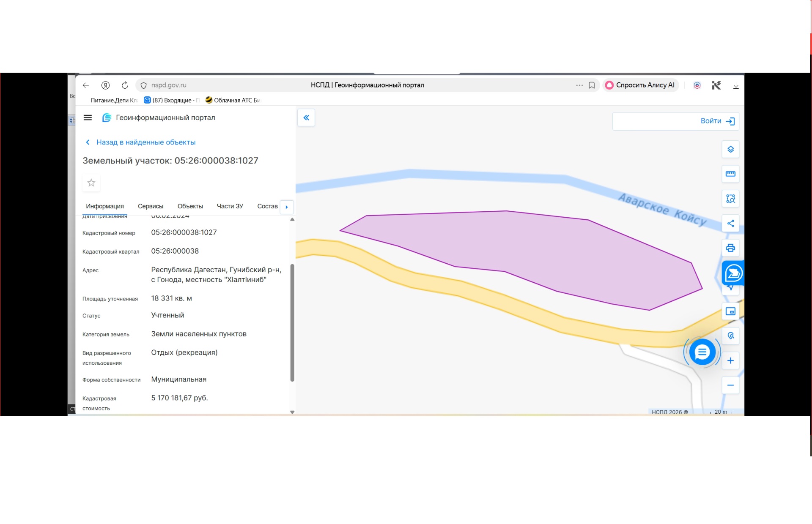
Task: Expand more tabs with right arrow
Action: [x=287, y=207]
